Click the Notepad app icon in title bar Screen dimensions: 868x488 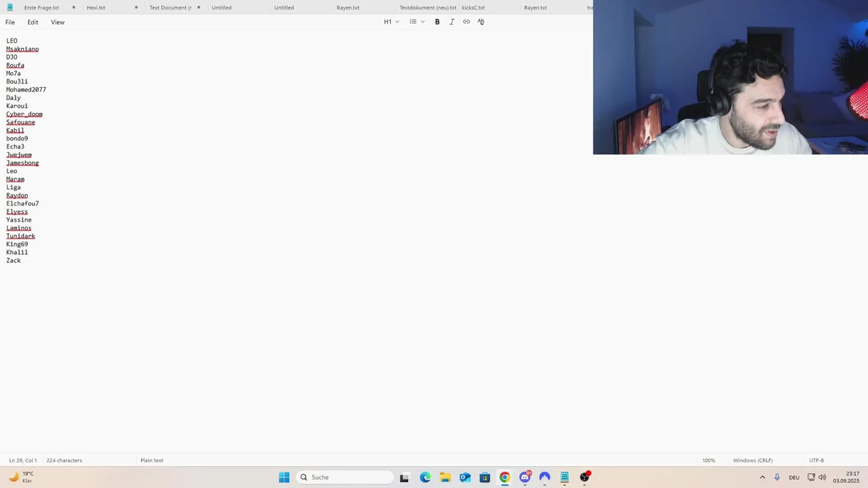(9, 7)
